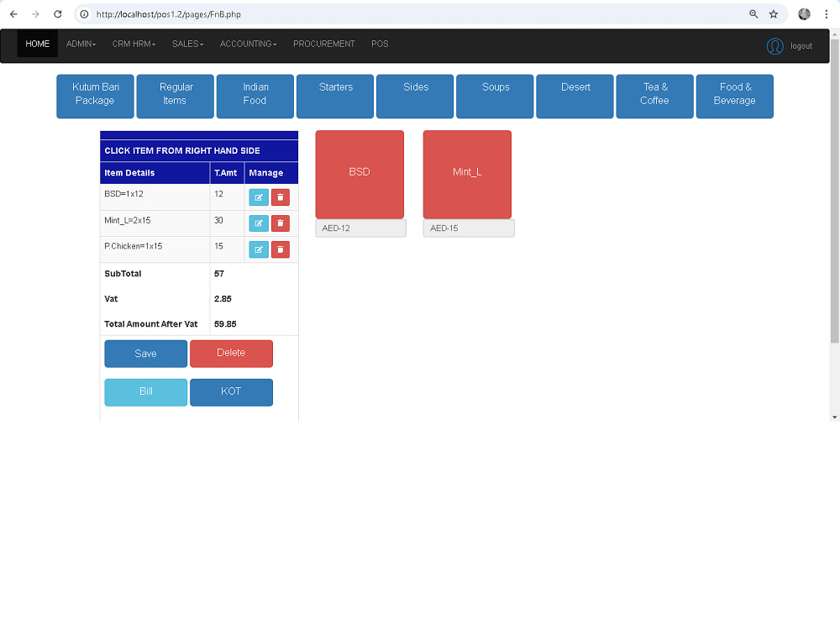Click scrollbar down arrow

[835, 417]
